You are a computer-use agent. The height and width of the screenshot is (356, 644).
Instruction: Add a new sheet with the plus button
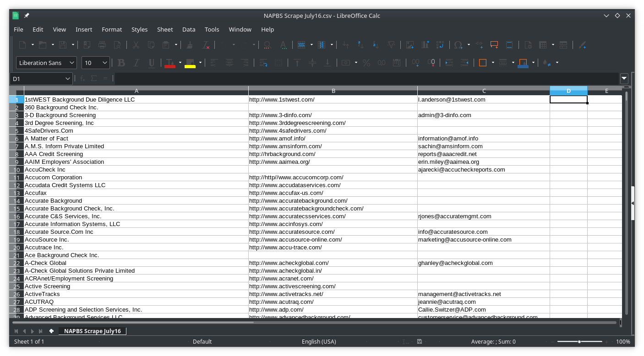click(x=51, y=331)
